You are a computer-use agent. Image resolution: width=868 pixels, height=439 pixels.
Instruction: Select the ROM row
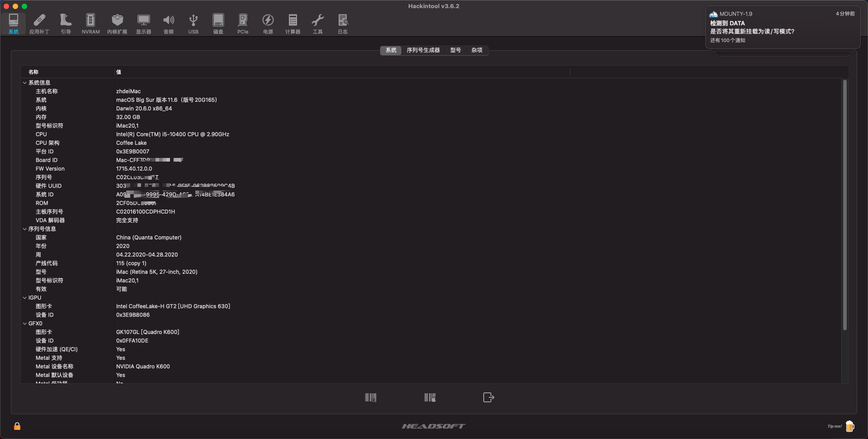[x=431, y=203]
